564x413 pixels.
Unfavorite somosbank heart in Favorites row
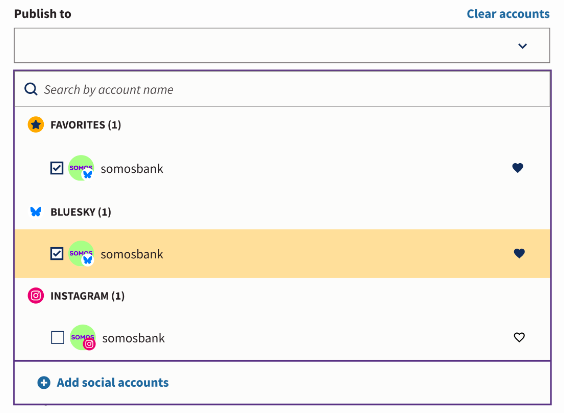point(518,168)
